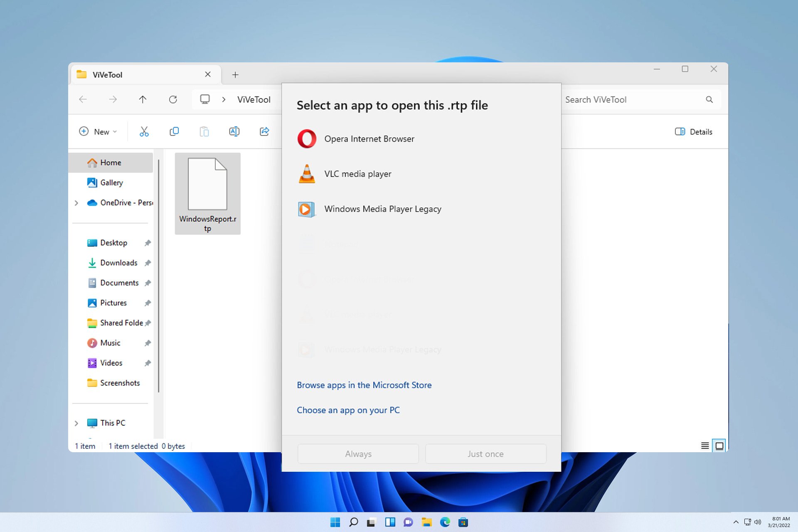Click the Paste clipboard icon
The image size is (798, 532).
pyautogui.click(x=204, y=132)
